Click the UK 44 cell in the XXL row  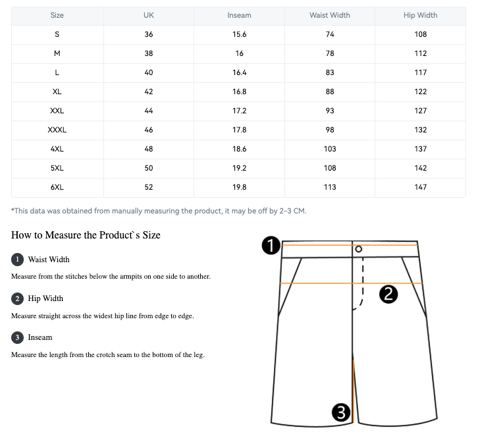click(x=149, y=111)
